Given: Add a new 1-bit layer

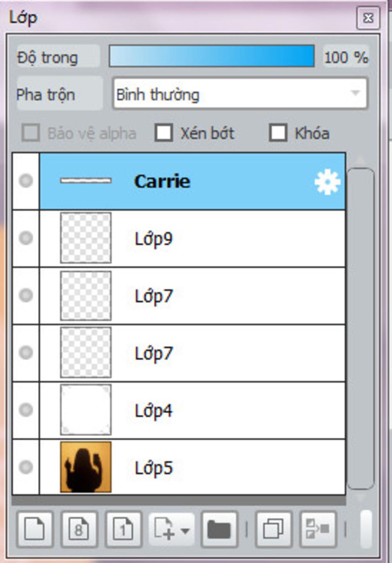Looking at the screenshot, I should click(123, 529).
